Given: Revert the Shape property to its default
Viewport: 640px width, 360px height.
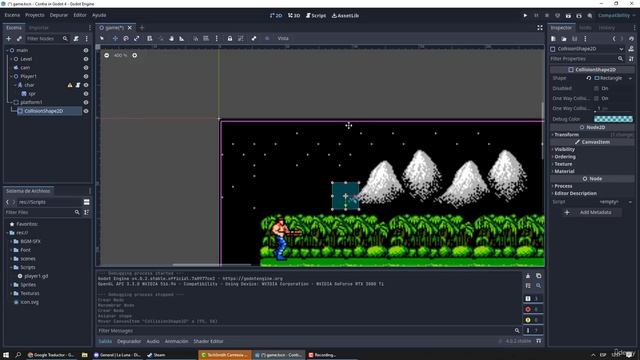Looking at the screenshot, I should pyautogui.click(x=589, y=78).
